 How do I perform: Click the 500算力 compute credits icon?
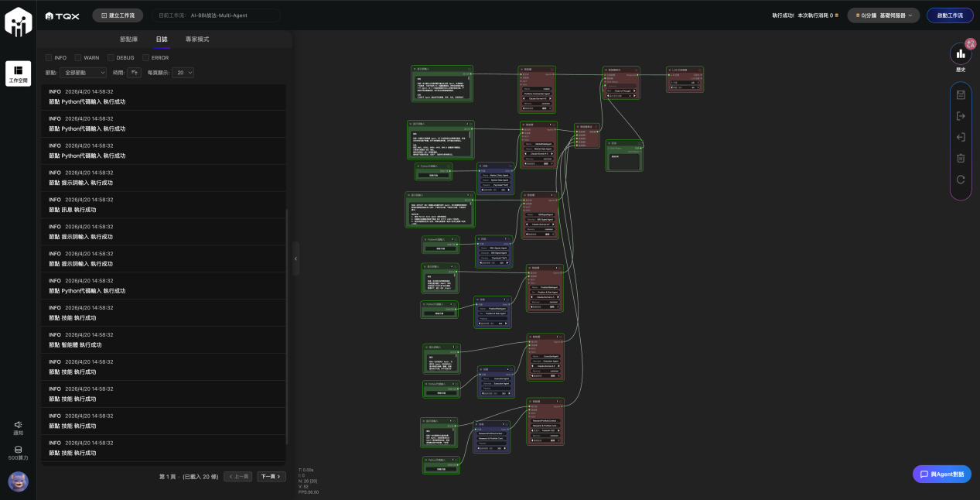coord(18,453)
